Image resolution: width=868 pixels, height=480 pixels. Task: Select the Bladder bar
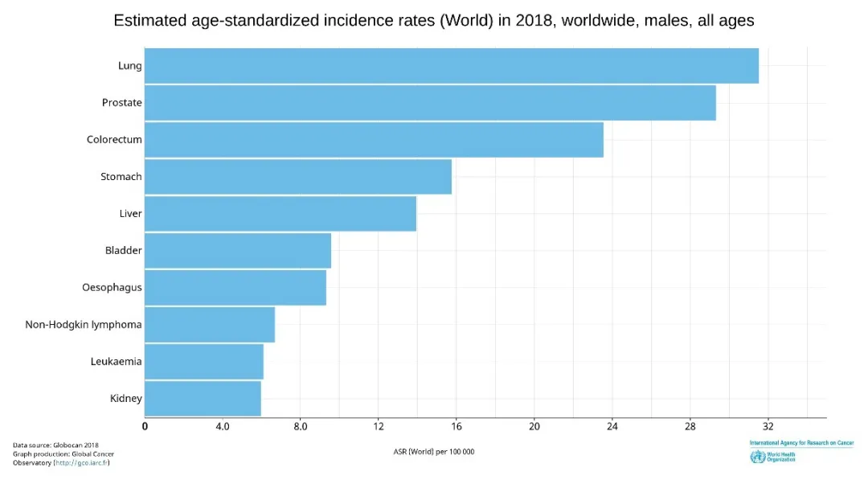click(x=238, y=251)
